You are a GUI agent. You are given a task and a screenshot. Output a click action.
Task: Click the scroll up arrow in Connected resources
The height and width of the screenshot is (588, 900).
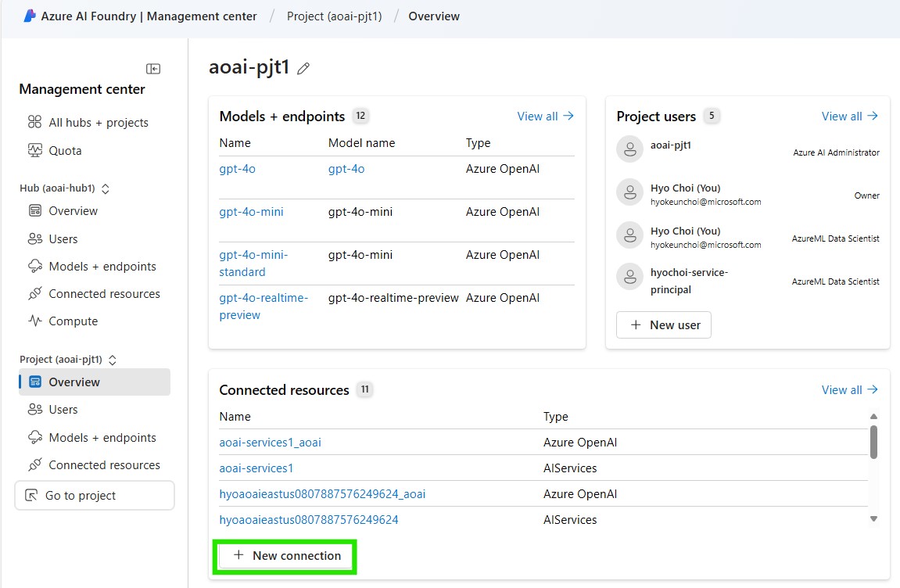coord(873,416)
